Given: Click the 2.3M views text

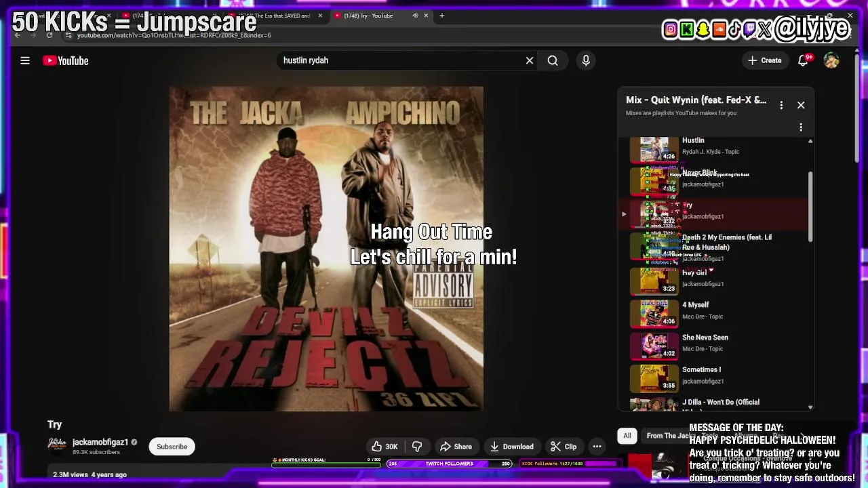Looking at the screenshot, I should coord(72,474).
